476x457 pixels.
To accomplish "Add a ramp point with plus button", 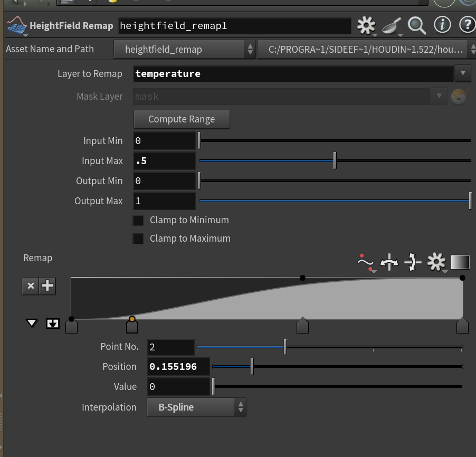I will pos(47,286).
